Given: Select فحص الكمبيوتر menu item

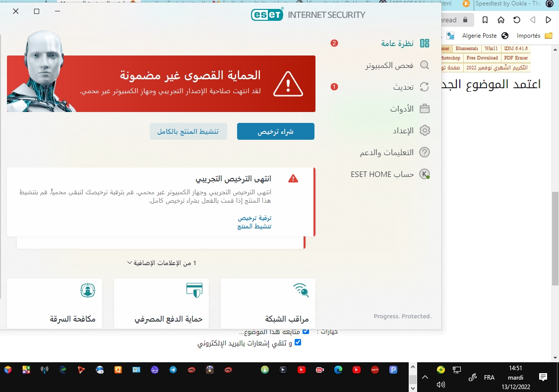Looking at the screenshot, I should click(389, 65).
